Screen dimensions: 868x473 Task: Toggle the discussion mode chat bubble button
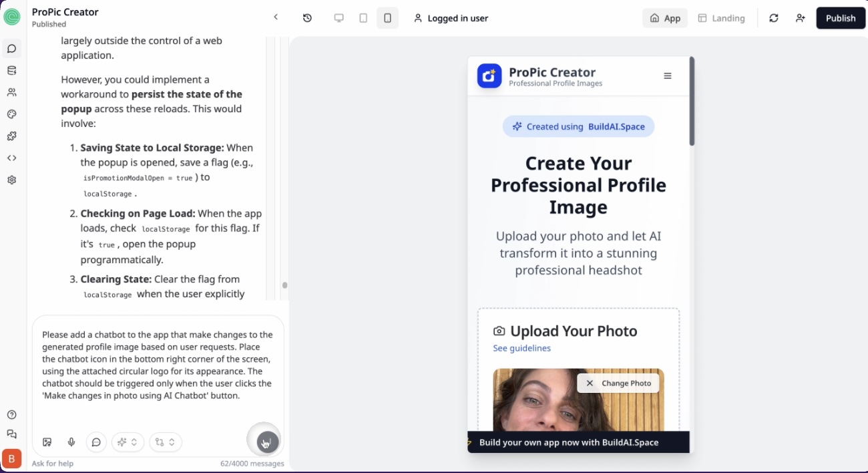click(x=96, y=442)
